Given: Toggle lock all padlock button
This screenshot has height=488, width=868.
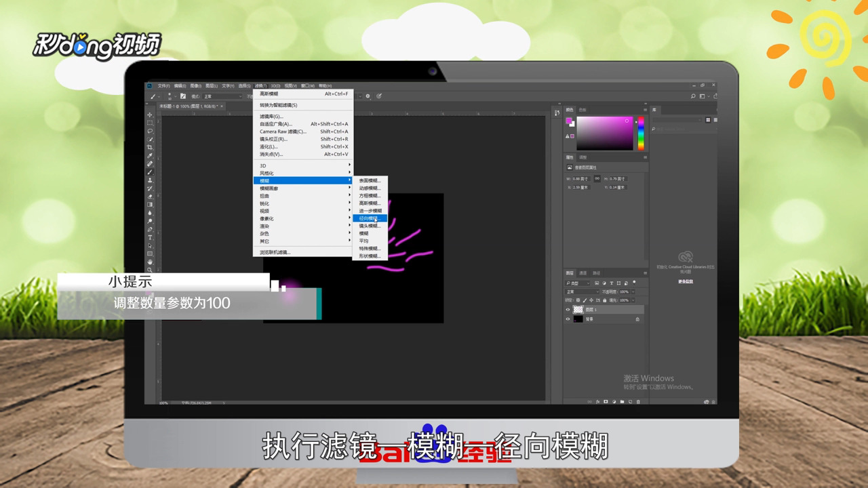Looking at the screenshot, I should tap(605, 300).
